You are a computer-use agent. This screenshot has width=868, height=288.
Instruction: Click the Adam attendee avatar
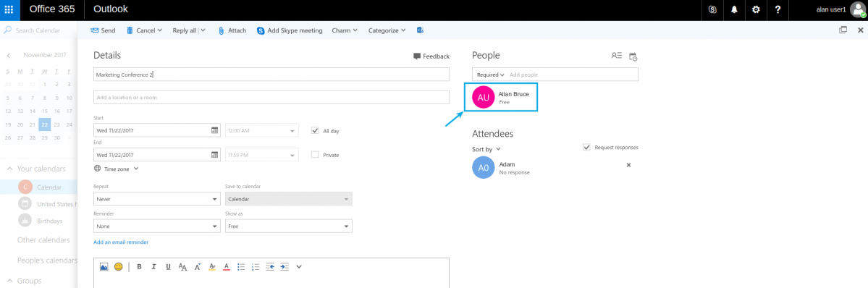(484, 168)
